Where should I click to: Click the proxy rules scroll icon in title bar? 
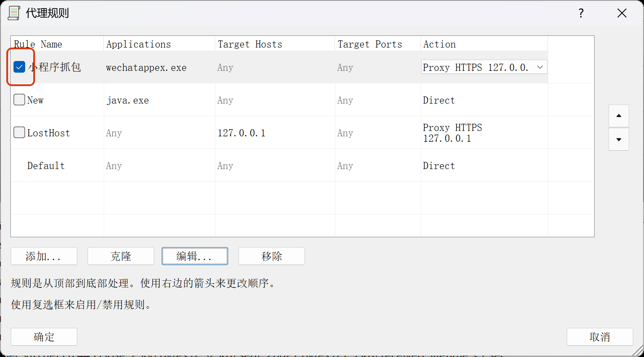14,13
